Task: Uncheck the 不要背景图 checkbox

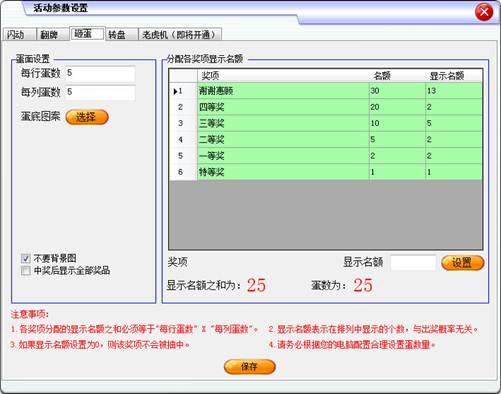Action: point(26,258)
